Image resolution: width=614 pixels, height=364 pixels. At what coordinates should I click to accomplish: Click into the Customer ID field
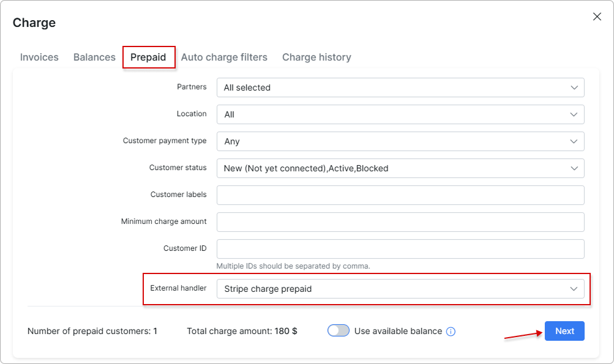400,249
